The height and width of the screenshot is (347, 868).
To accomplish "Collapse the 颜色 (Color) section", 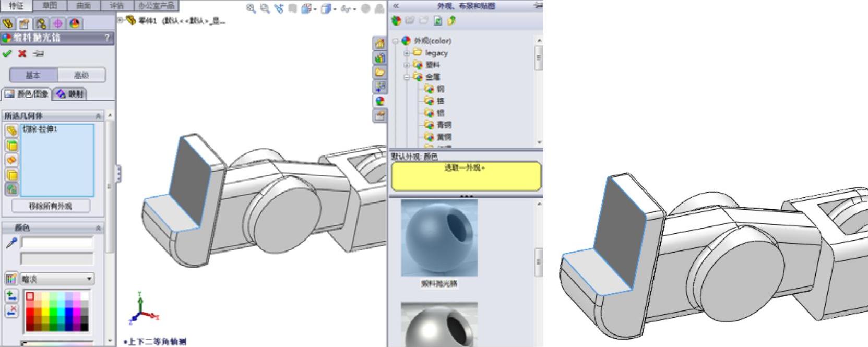I will (98, 228).
